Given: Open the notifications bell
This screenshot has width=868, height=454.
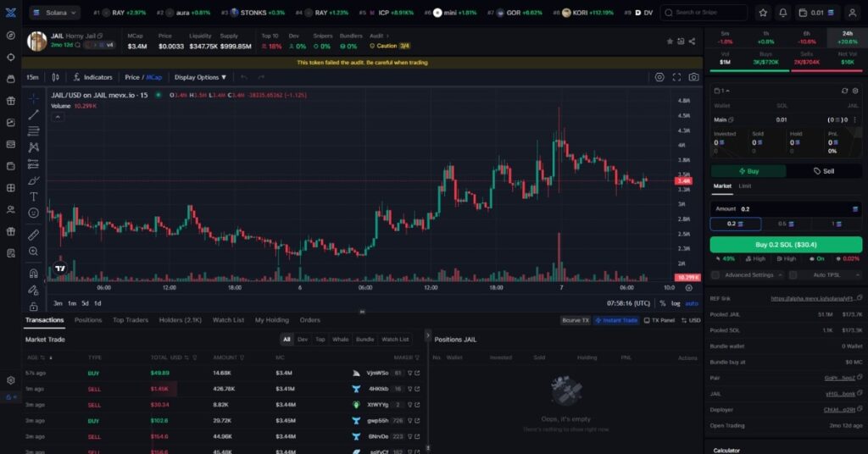Looking at the screenshot, I should [x=782, y=12].
